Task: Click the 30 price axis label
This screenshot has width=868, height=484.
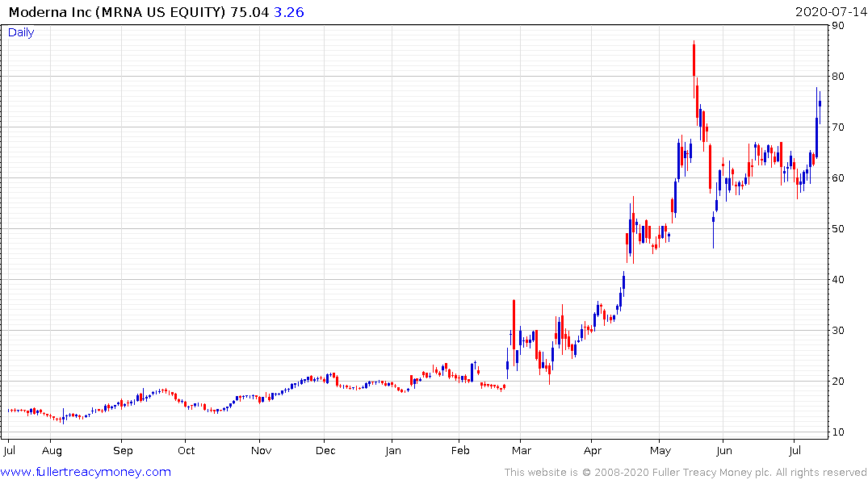Action: point(838,331)
